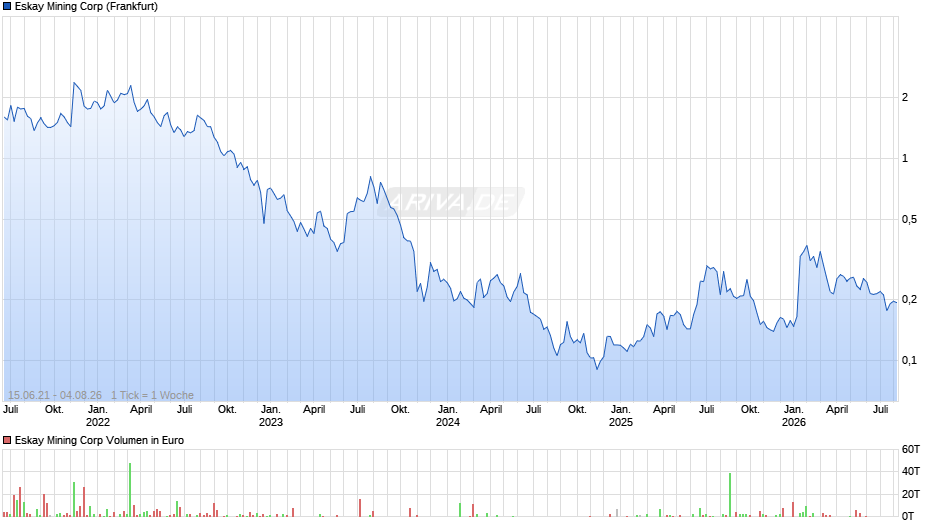Viewport: 940px width, 526px height.
Task: Click the price axis label '0,5'
Action: click(x=909, y=220)
